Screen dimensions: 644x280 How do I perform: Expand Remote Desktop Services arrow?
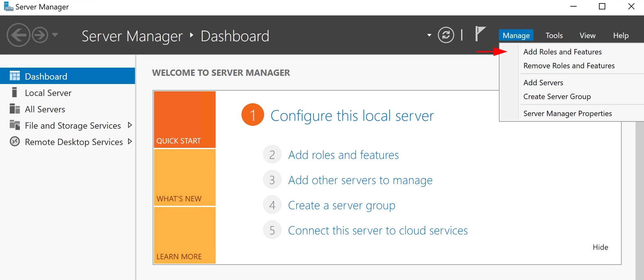[130, 142]
